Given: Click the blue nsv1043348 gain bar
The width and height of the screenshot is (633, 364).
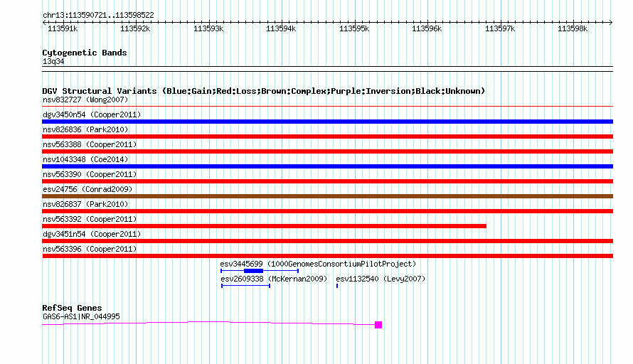Looking at the screenshot, I should click(327, 166).
